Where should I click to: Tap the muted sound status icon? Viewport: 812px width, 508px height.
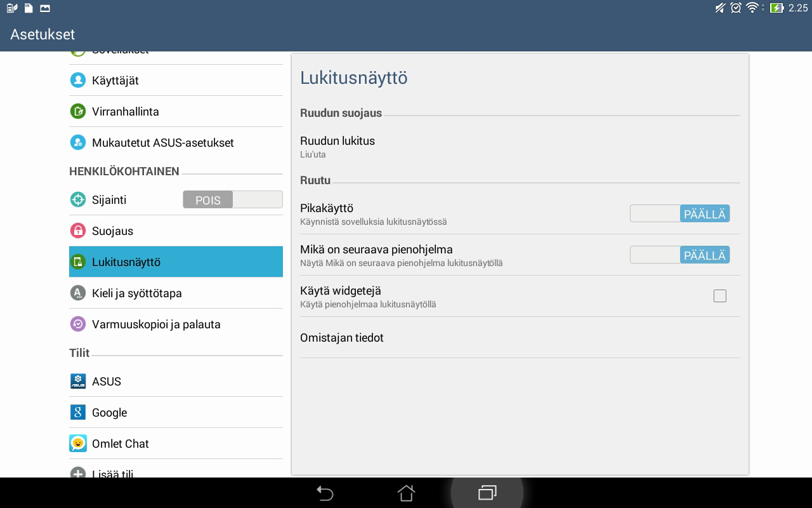click(x=720, y=8)
